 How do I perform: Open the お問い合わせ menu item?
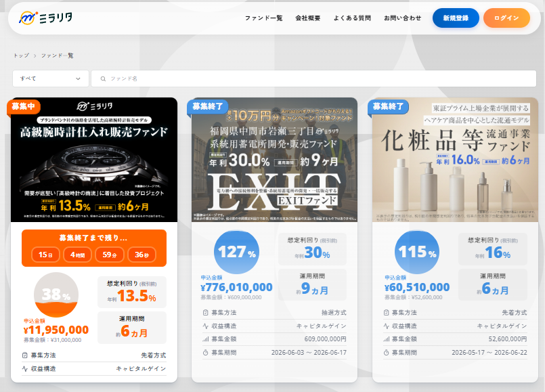tap(403, 18)
